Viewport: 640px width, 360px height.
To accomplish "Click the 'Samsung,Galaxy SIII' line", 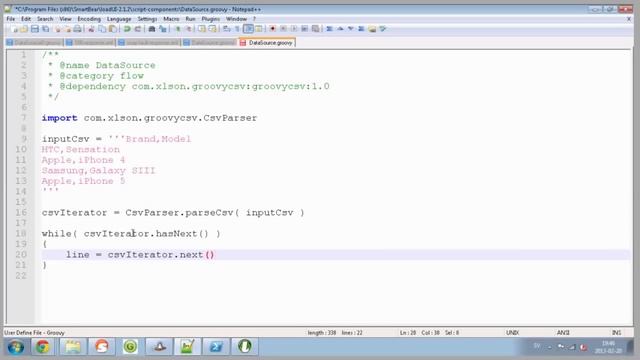I will click(98, 171).
